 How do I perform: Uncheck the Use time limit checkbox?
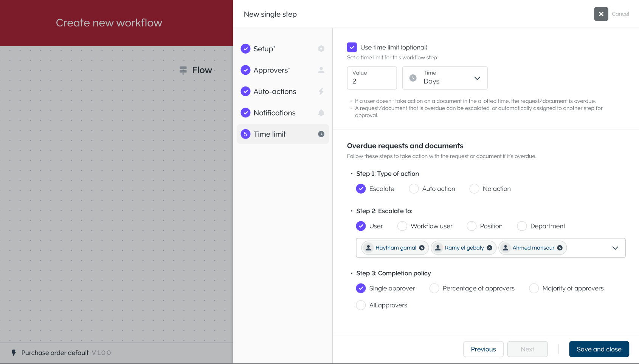(352, 47)
